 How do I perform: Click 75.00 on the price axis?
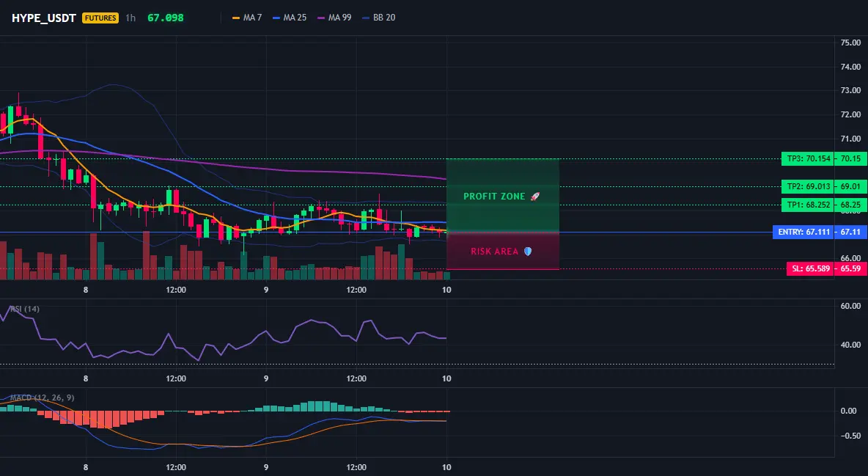click(x=850, y=43)
